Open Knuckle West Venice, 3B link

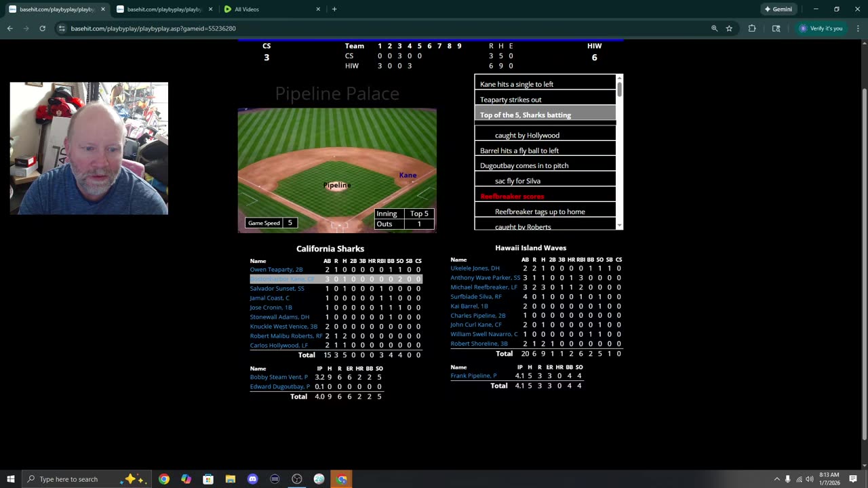283,327
